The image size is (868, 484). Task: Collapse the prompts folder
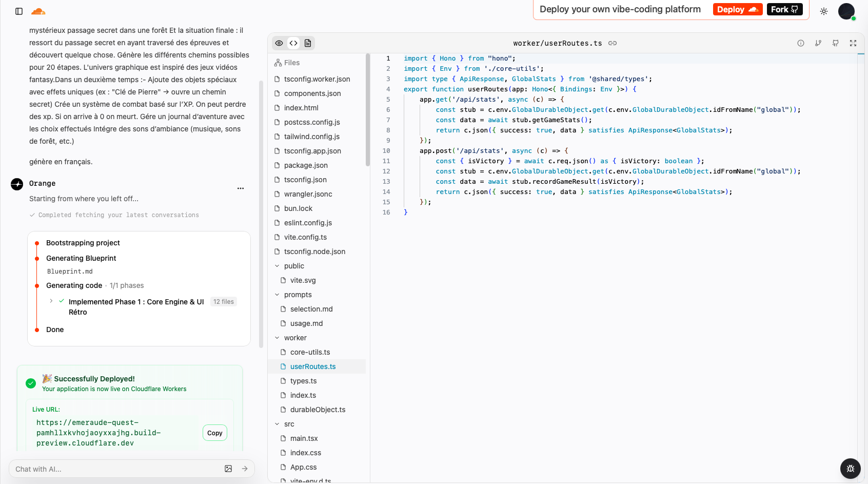(x=277, y=295)
